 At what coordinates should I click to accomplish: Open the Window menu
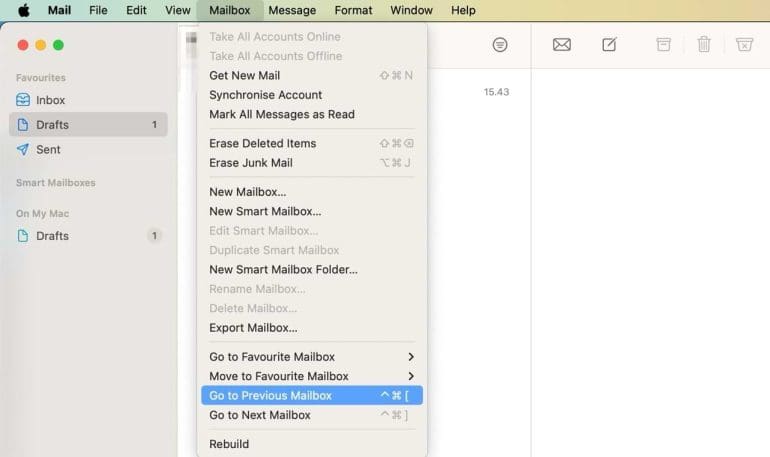[x=412, y=10]
